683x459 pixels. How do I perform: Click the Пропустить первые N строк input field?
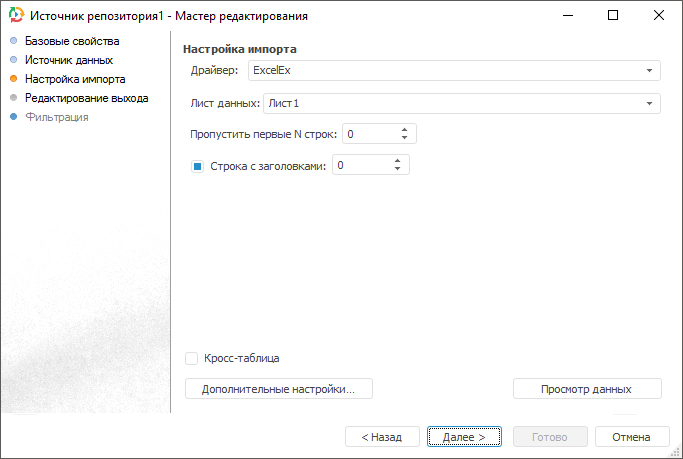368,134
